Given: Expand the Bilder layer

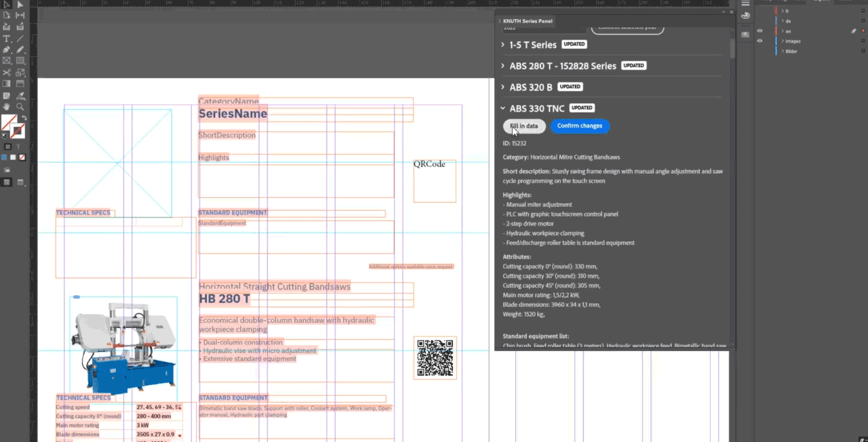Looking at the screenshot, I should (x=783, y=51).
